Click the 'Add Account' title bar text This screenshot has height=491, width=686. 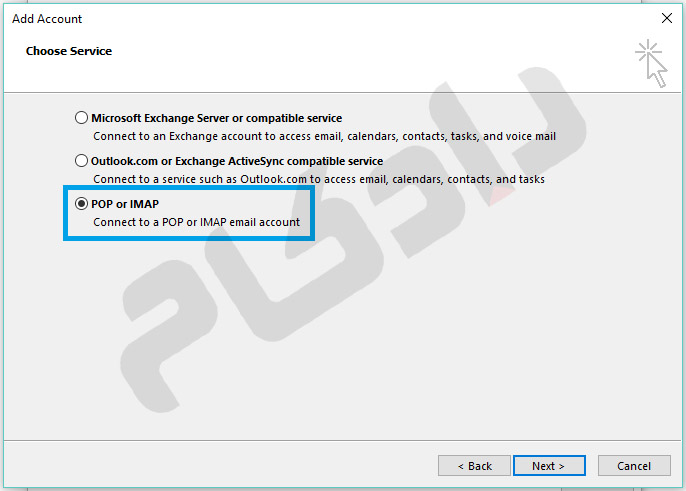(x=47, y=19)
